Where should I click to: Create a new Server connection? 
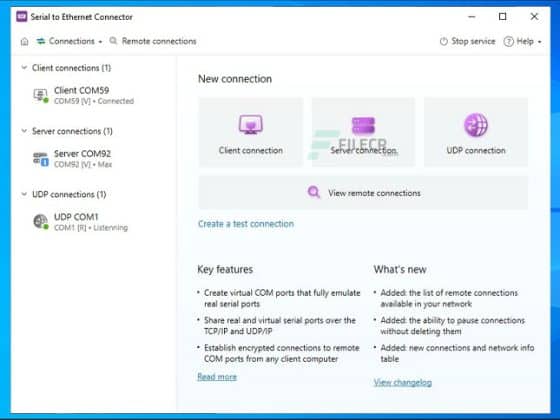pos(363,132)
